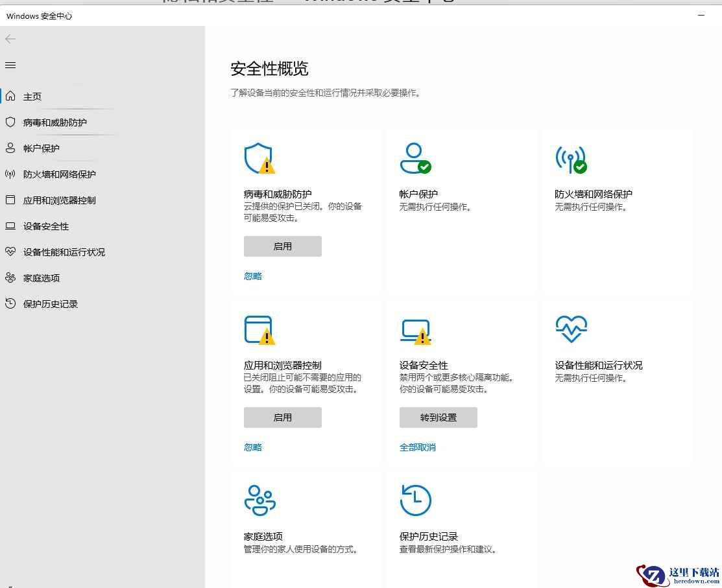Open the hamburger navigation menu
The width and height of the screenshot is (722, 588).
pyautogui.click(x=10, y=65)
